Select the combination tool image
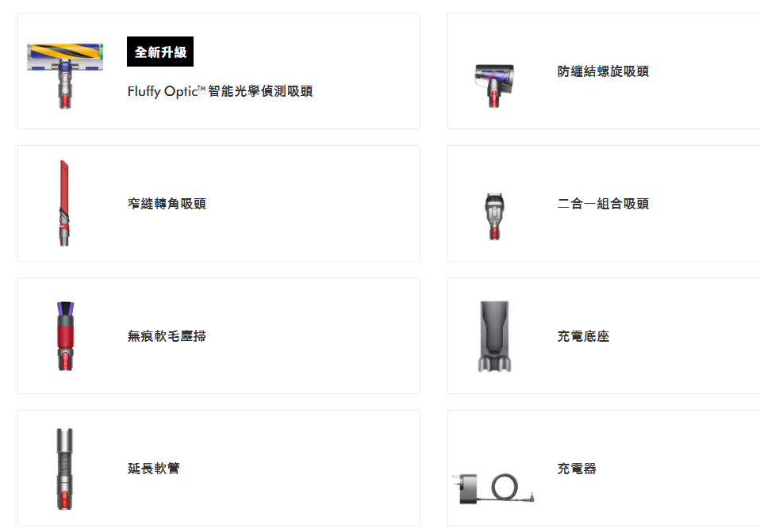 (494, 216)
